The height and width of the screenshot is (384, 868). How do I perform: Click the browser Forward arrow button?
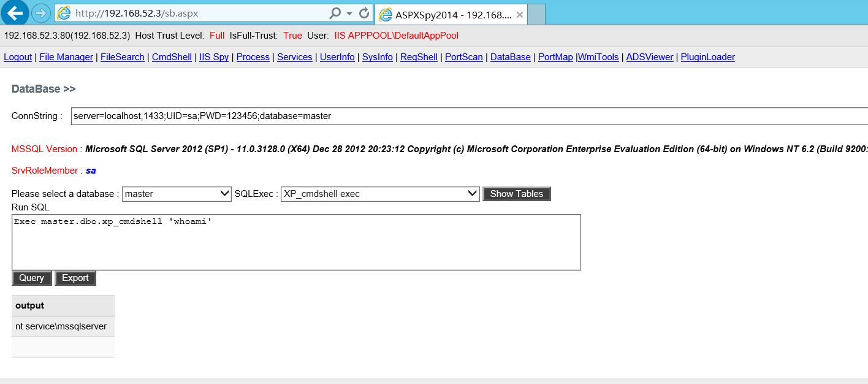(40, 13)
